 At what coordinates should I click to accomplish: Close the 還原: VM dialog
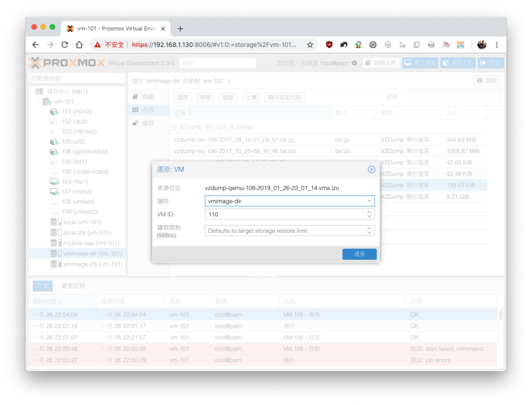tap(371, 169)
